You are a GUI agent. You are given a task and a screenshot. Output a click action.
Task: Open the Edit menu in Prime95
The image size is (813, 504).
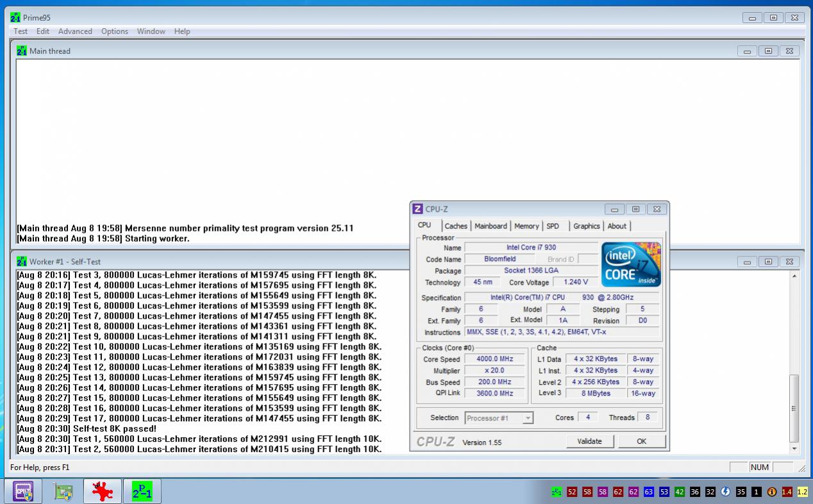pos(43,31)
